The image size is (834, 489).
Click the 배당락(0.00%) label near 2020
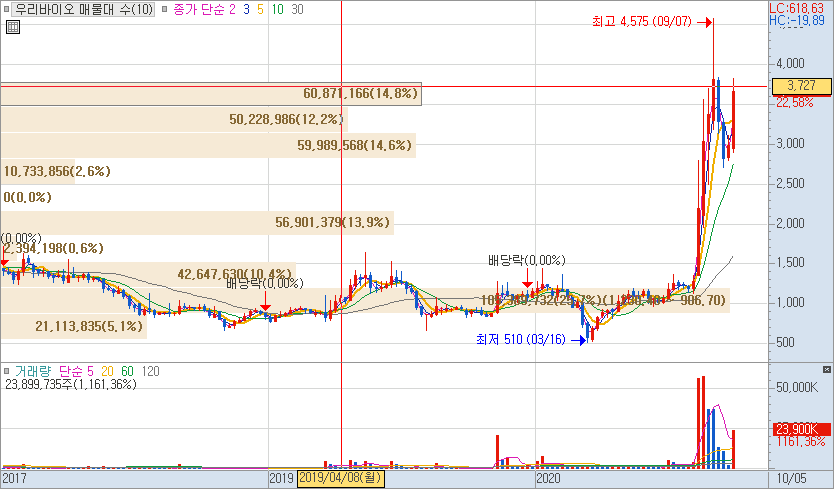[x=527, y=261]
